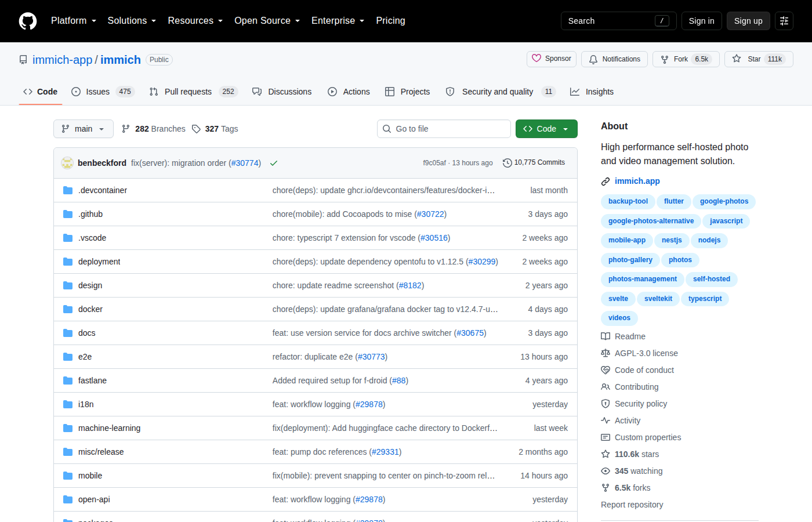812x522 pixels.
Task: Open the i18n folder
Action: tap(86, 404)
